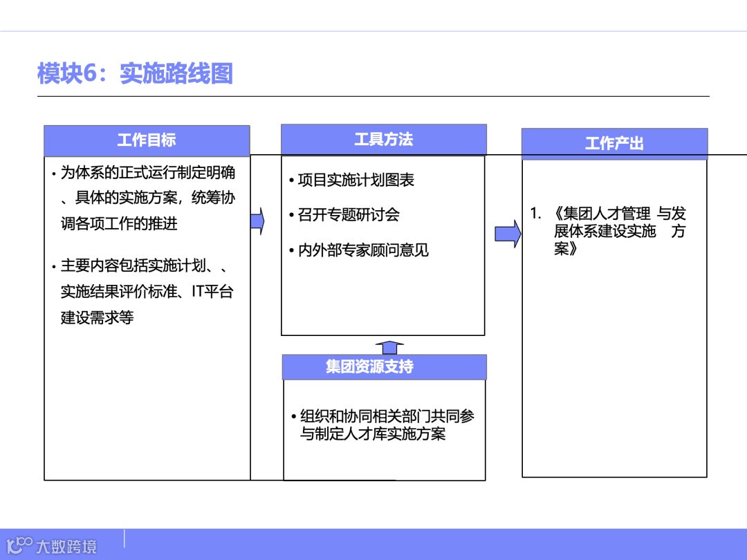
Task: Click text 组织和协同相关部门共同参
Action: 387,416
